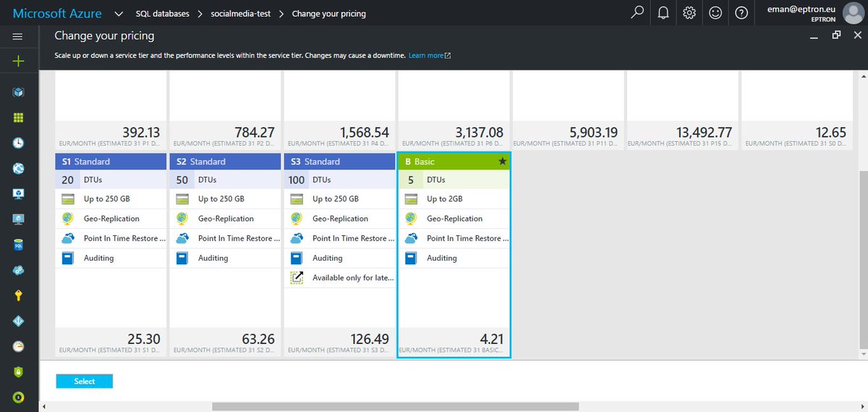Open the globe App Services sidebar icon

[x=18, y=168]
